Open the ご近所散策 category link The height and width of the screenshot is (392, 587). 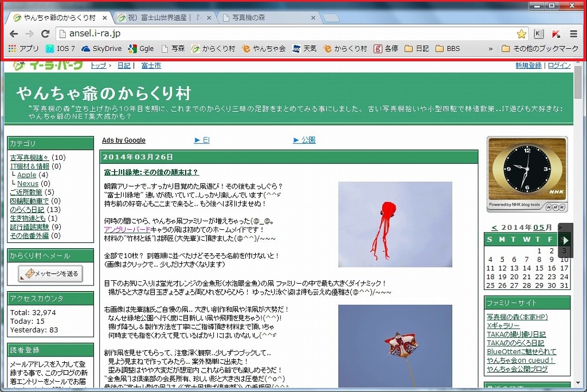coord(26,192)
